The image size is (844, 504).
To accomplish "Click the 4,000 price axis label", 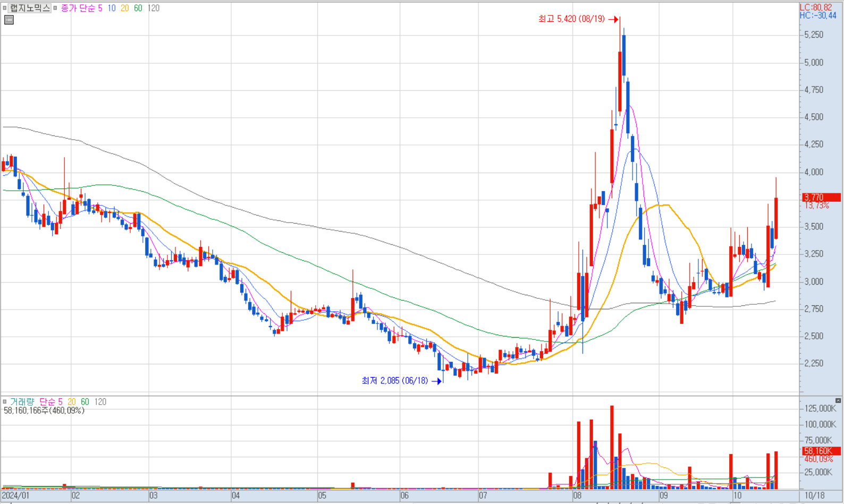I will point(814,172).
